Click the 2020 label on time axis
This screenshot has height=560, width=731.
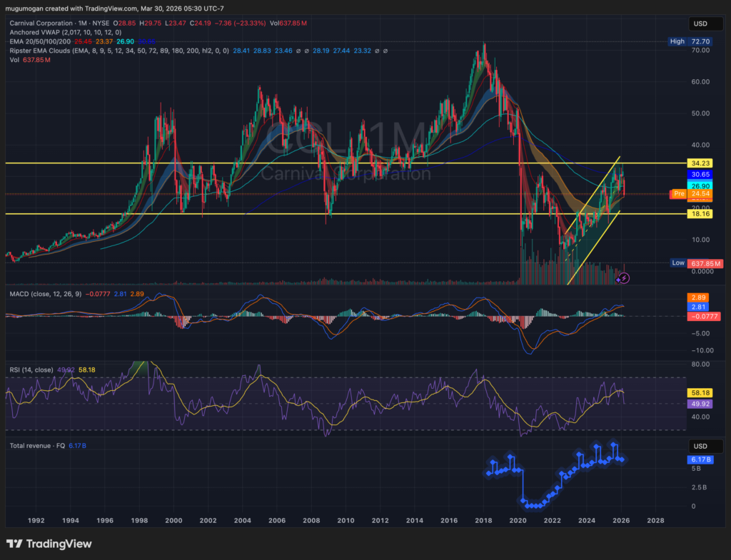click(x=518, y=521)
